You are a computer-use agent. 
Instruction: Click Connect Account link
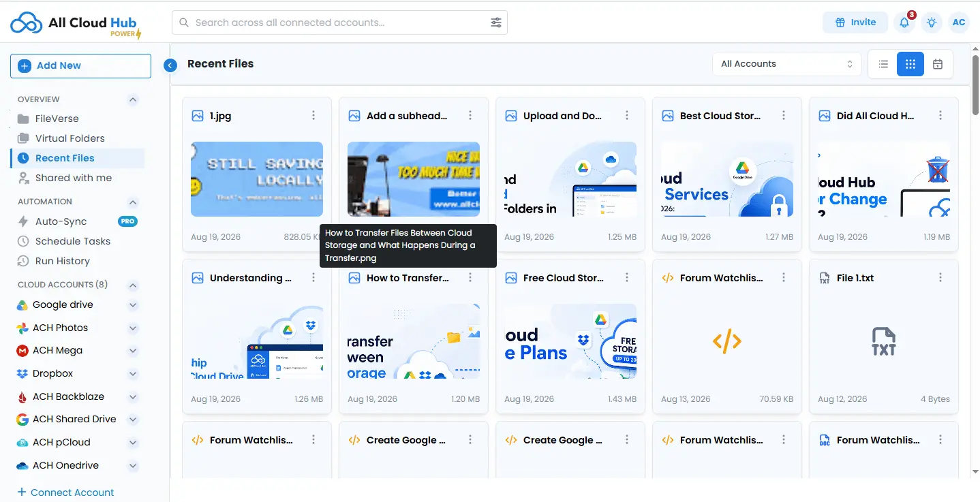click(x=65, y=492)
